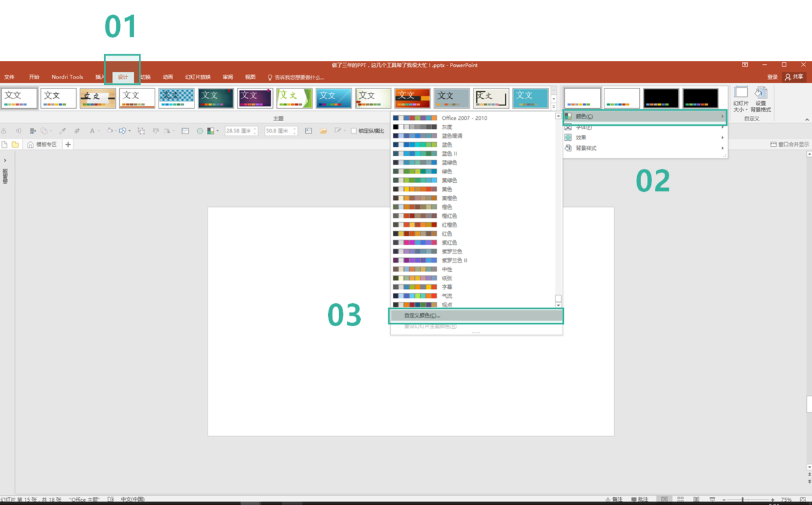Screen dimensions: 812x505
Task: Click the new blank document icon
Action: click(x=5, y=145)
